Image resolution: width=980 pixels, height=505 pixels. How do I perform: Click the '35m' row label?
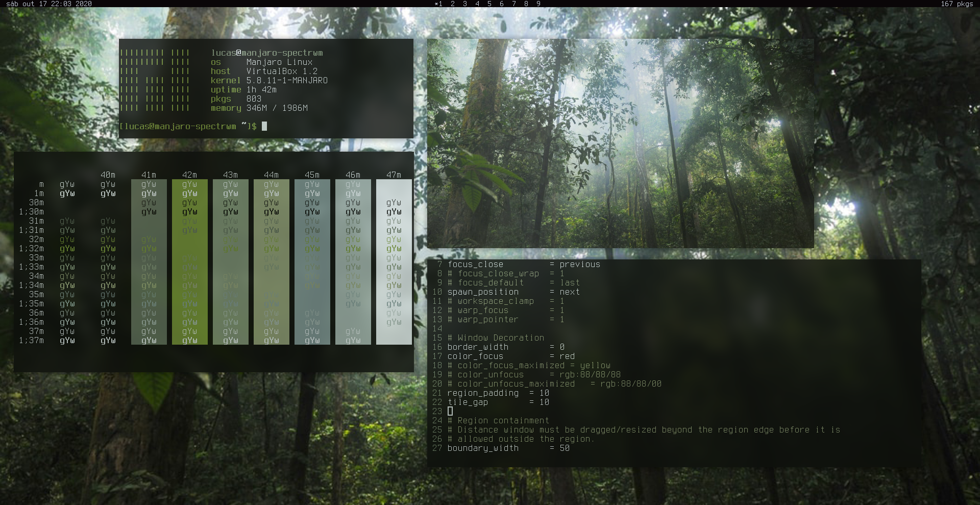click(x=36, y=294)
